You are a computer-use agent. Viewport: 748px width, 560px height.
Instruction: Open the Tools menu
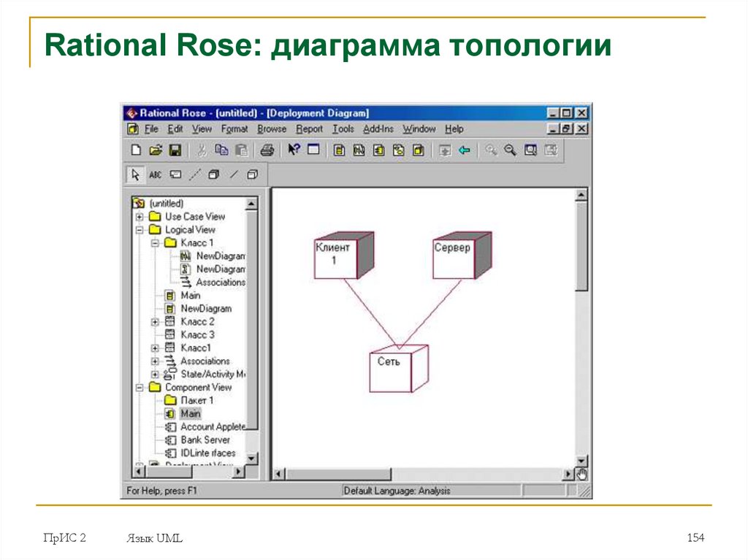click(343, 129)
